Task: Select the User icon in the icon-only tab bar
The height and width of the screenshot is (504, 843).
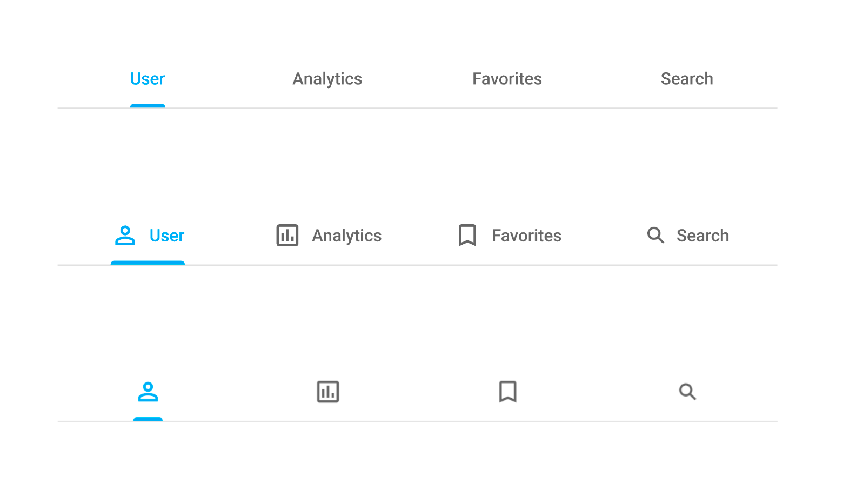Action: tap(148, 392)
